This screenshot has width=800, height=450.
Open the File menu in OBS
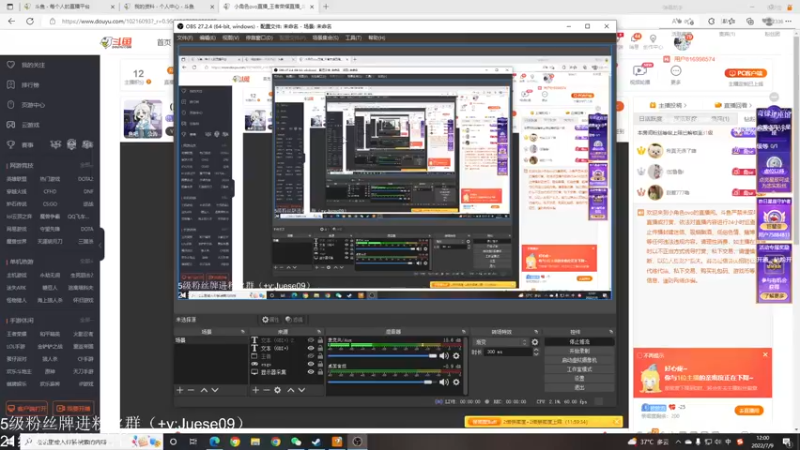185,38
